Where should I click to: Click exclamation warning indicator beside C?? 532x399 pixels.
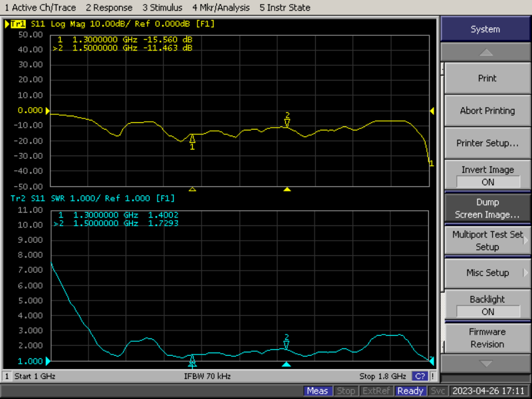click(x=433, y=376)
